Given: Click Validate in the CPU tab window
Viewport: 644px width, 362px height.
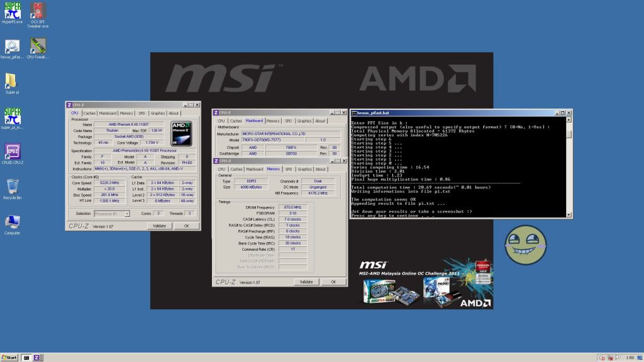Looking at the screenshot, I should (x=159, y=226).
